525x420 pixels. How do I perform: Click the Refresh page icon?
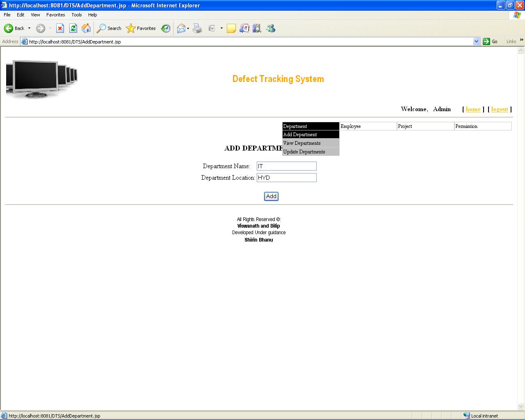point(73,28)
